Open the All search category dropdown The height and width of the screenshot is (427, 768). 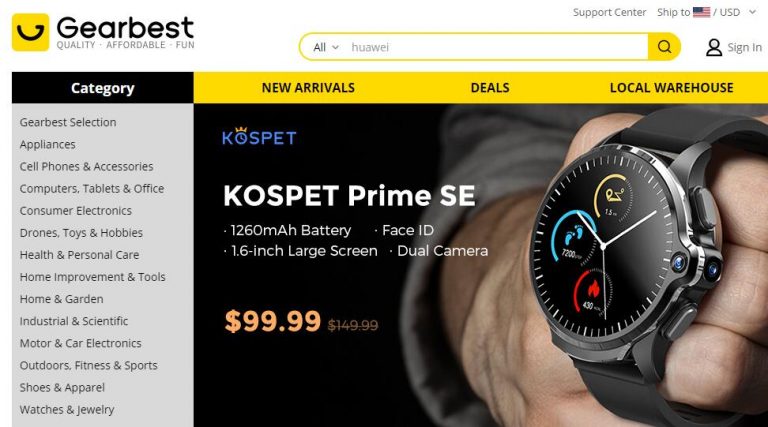click(326, 47)
